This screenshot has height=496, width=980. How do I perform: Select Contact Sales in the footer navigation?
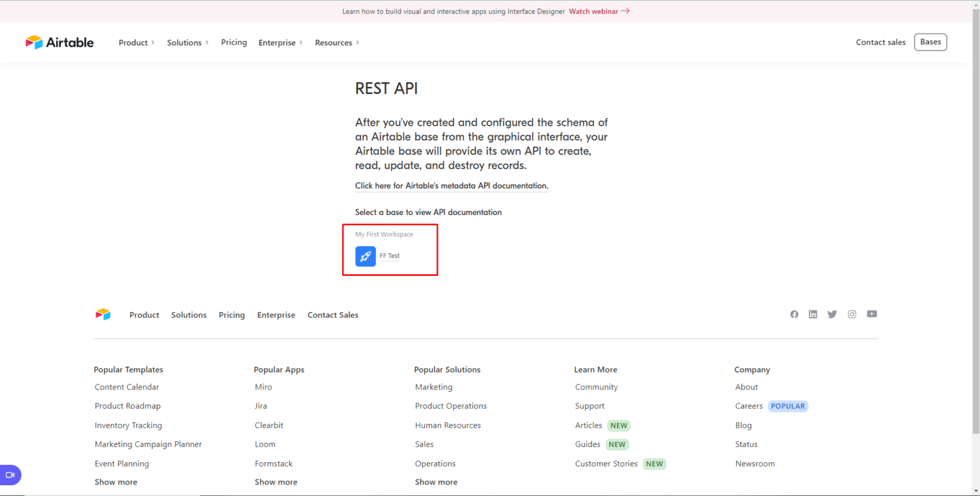click(332, 315)
